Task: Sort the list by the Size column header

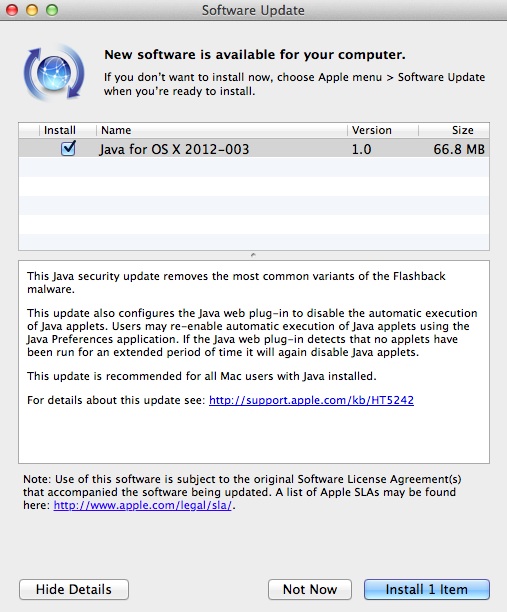Action: coord(454,130)
